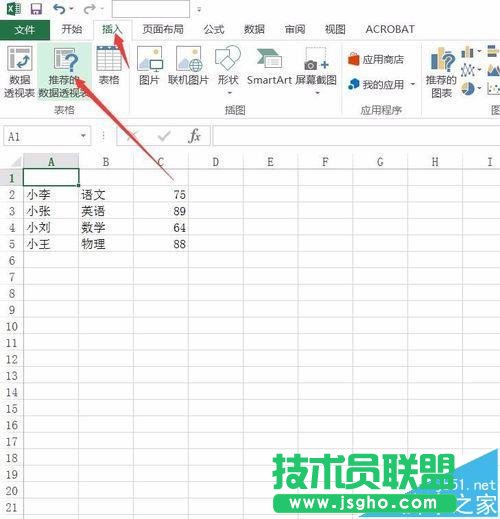Undo the last action

(59, 9)
